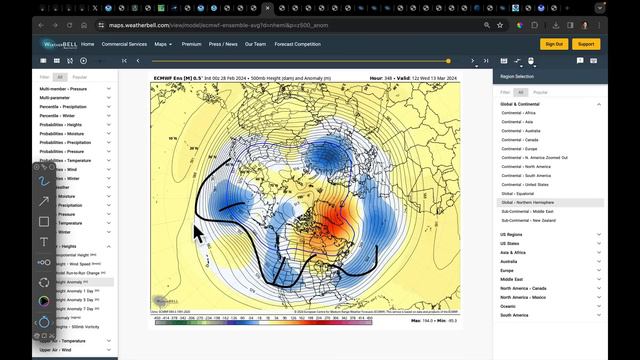This screenshot has height=360, width=640.
Task: Expand North America - Canada group
Action: pos(550,288)
